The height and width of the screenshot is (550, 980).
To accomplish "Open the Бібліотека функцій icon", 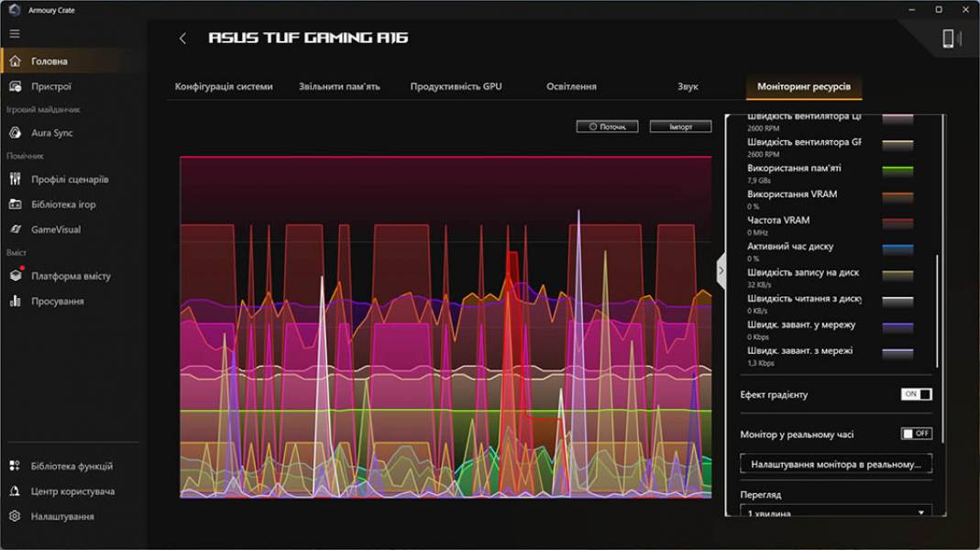I will 15,466.
